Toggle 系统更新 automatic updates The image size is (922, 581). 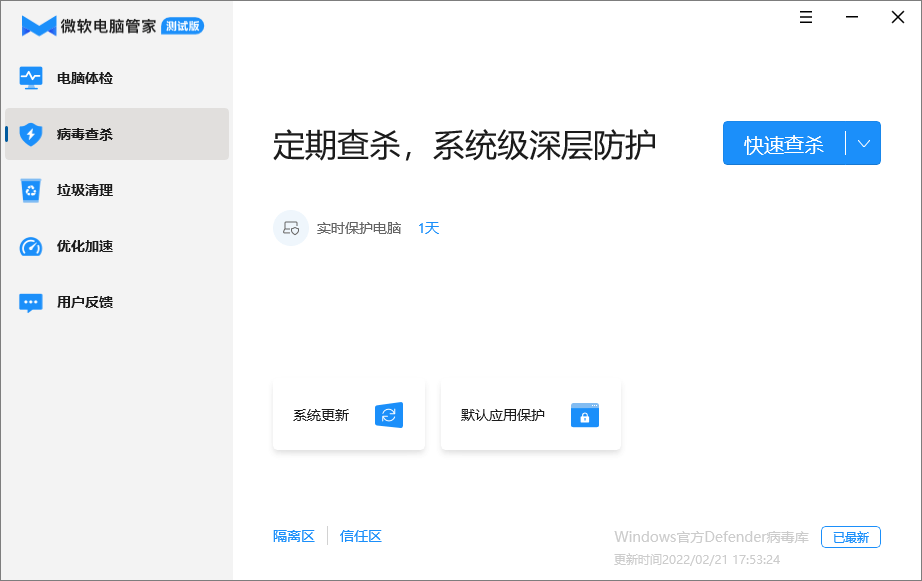click(x=348, y=415)
